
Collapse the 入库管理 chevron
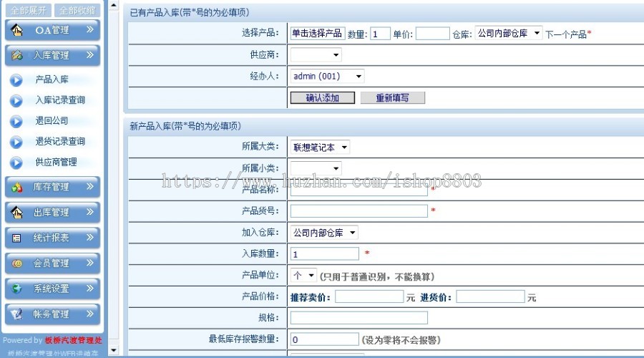click(x=90, y=54)
